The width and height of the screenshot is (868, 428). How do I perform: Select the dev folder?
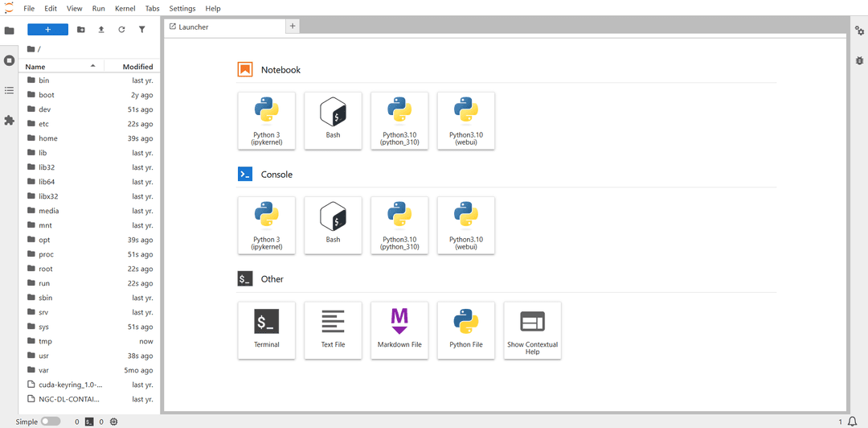90,109
